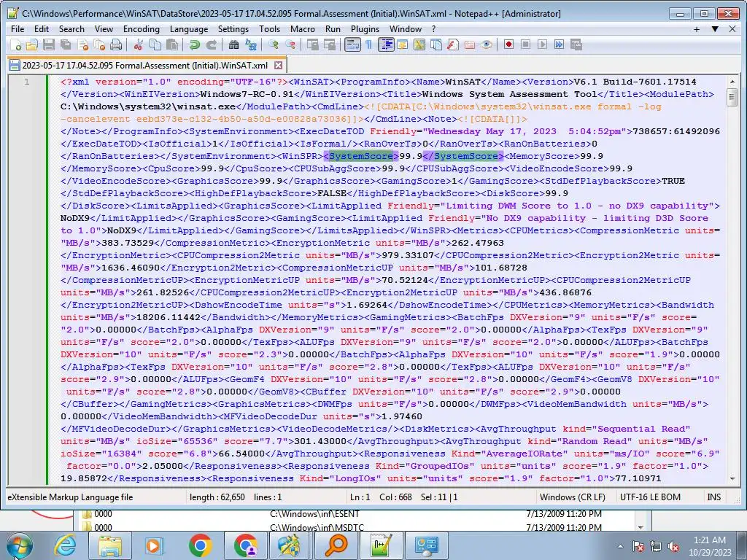The width and height of the screenshot is (747, 560).
Task: Click the Save All icon
Action: 66,44
